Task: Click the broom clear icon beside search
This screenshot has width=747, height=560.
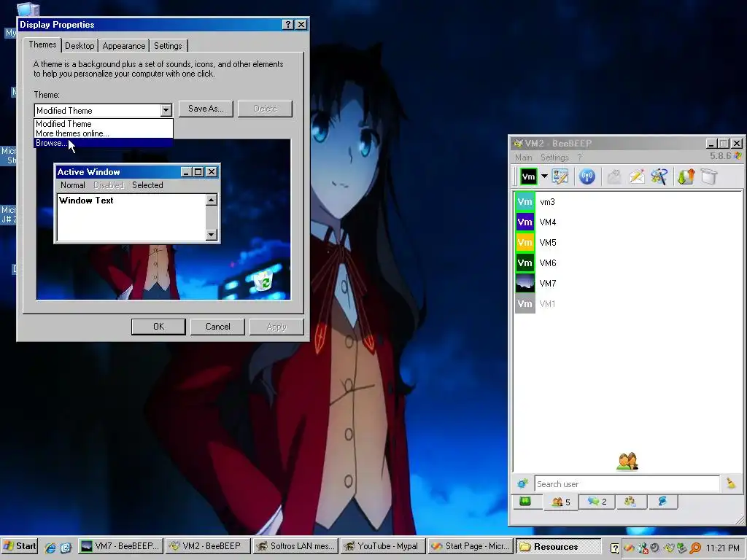Action: click(x=731, y=484)
